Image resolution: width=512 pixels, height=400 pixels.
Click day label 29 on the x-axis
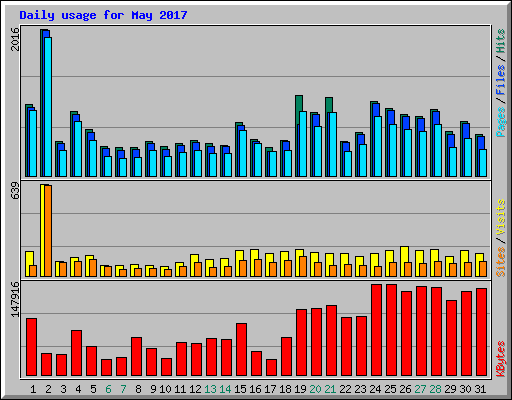[450, 389]
